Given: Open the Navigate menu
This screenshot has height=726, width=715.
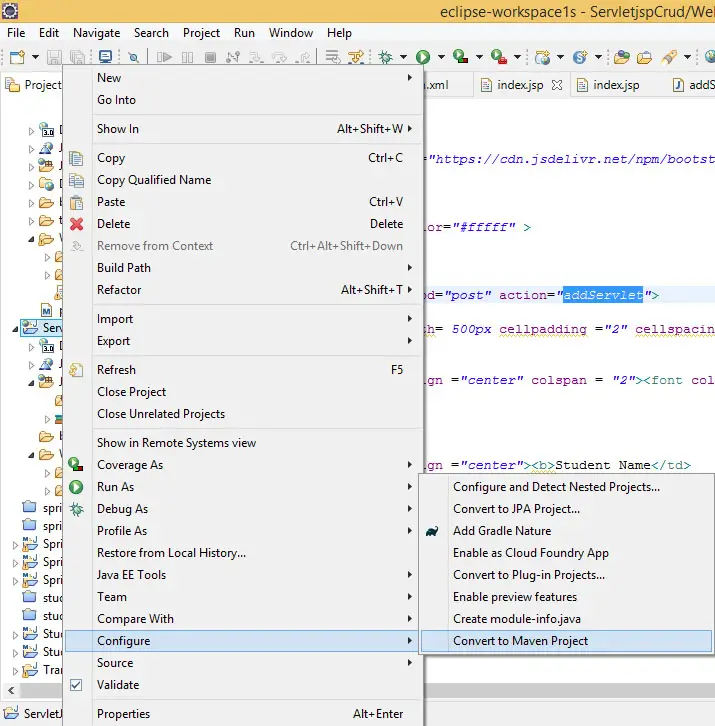Looking at the screenshot, I should pyautogui.click(x=96, y=33).
